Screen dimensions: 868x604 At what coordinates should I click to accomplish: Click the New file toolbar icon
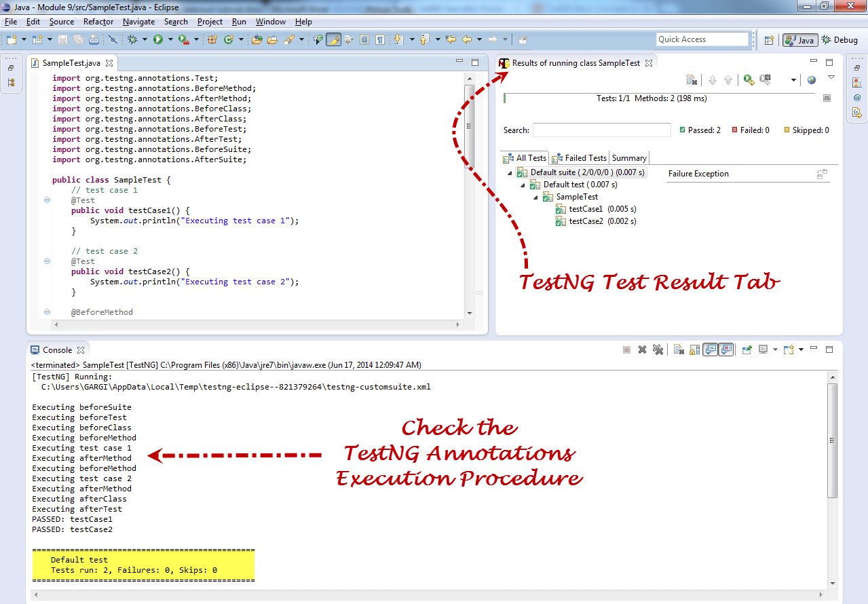(x=12, y=39)
